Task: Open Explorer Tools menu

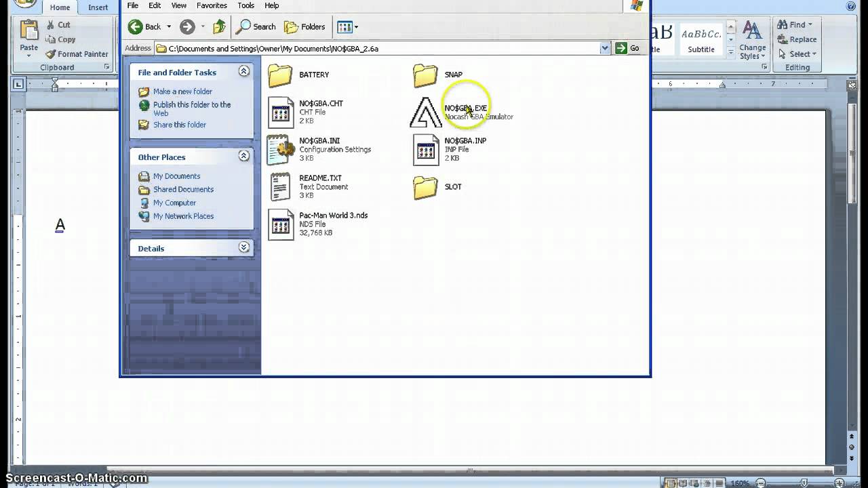Action: (246, 5)
